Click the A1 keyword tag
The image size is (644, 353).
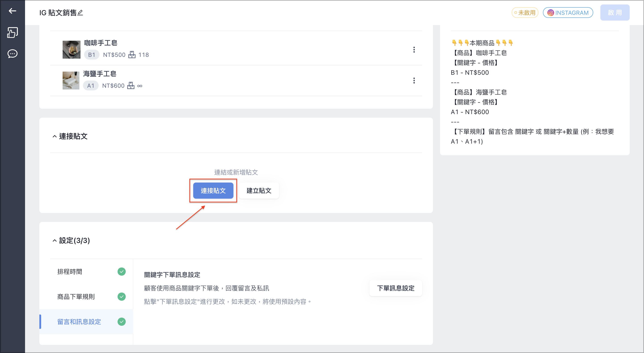(x=91, y=85)
